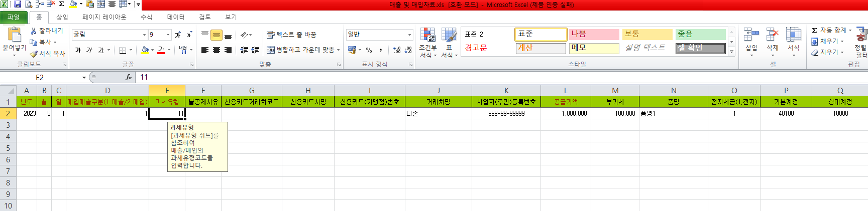
Task: Apply comma style
Action: pyautogui.click(x=381, y=50)
